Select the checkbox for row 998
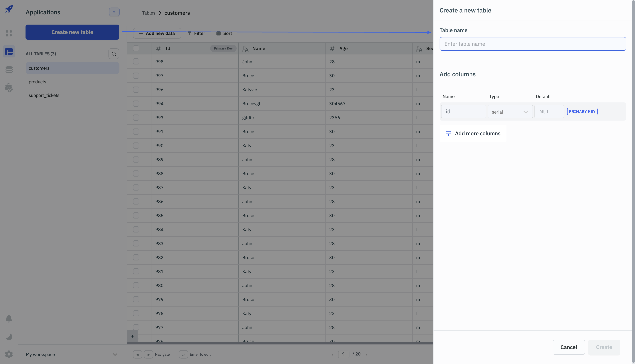This screenshot has width=635, height=364. 136,61
